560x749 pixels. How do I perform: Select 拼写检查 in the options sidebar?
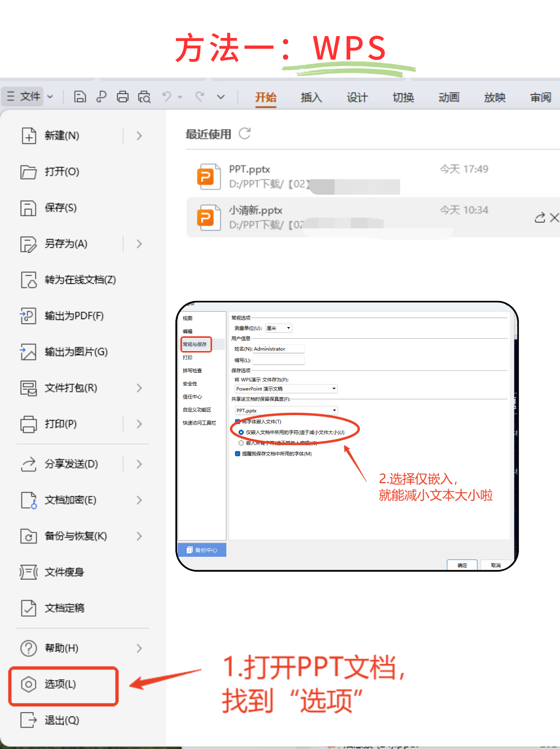(192, 370)
